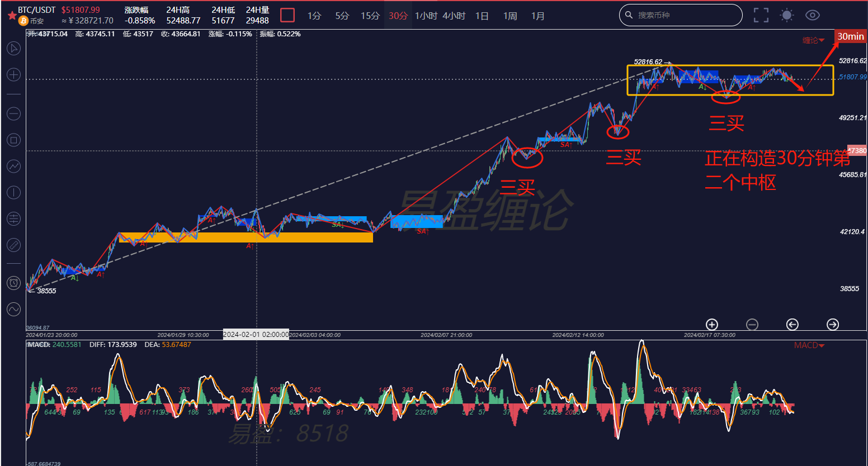The width and height of the screenshot is (868, 466).
Task: Move chart forward with the right arrow button
Action: pyautogui.click(x=833, y=325)
